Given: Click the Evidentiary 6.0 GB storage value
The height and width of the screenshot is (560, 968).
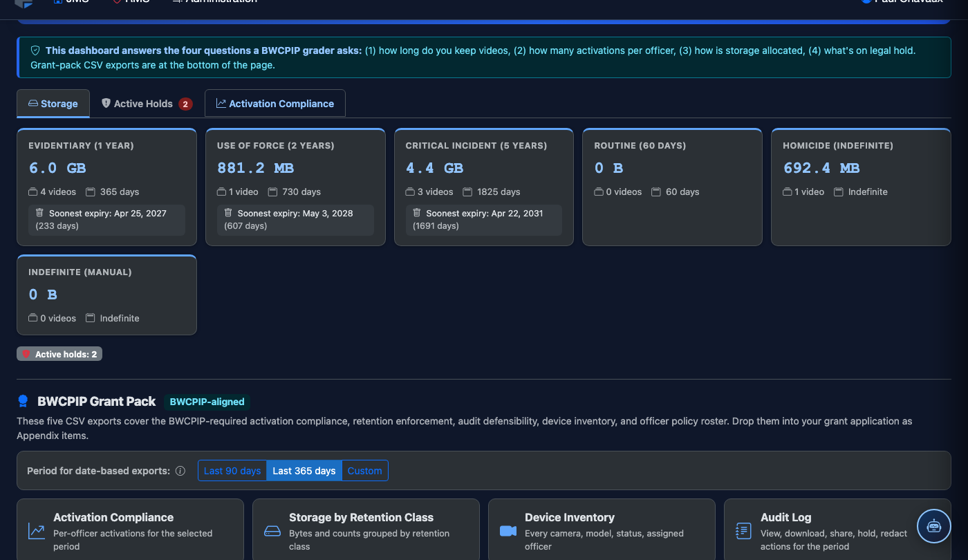Looking at the screenshot, I should pyautogui.click(x=57, y=168).
